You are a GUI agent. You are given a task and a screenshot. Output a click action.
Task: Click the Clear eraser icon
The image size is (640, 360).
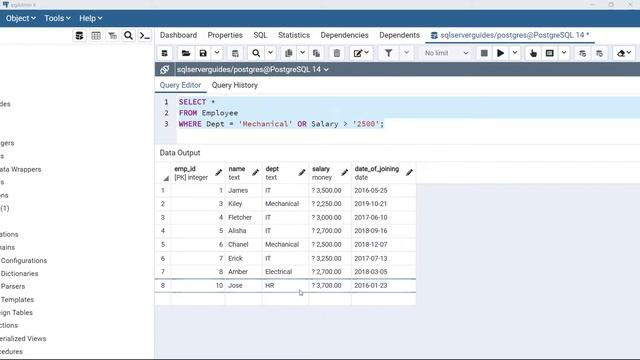[623, 53]
